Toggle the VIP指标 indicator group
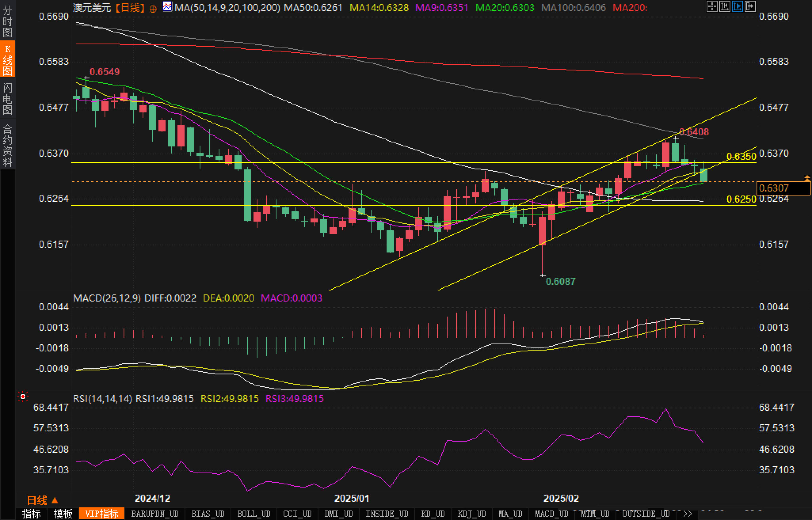Screen dimensions: 812x520 tap(102, 514)
